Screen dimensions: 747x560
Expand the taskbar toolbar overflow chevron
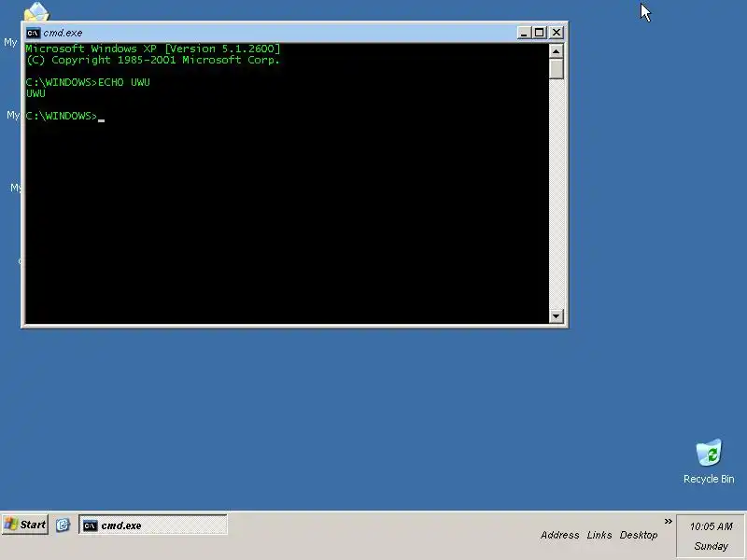click(668, 522)
